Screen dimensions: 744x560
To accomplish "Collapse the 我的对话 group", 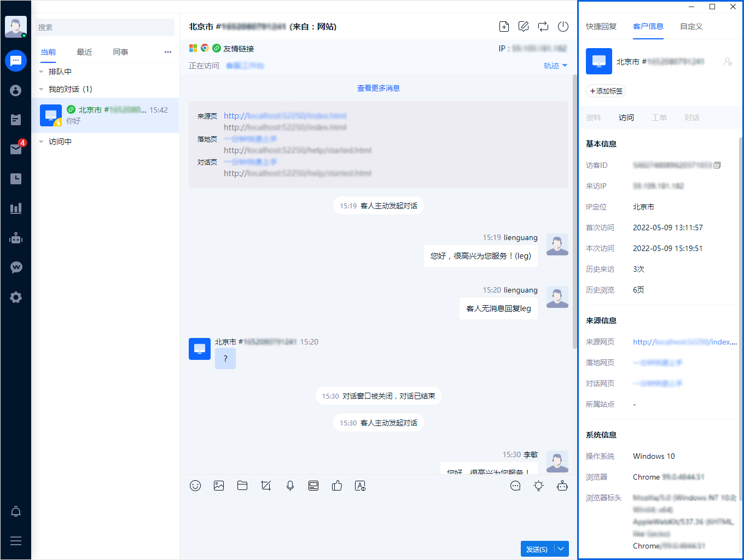I will point(41,89).
